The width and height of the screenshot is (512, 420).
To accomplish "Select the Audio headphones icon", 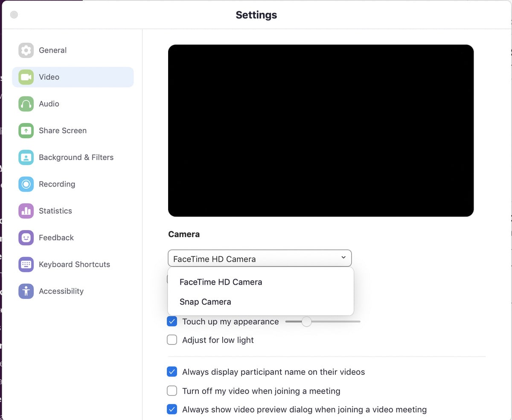I will pos(26,104).
